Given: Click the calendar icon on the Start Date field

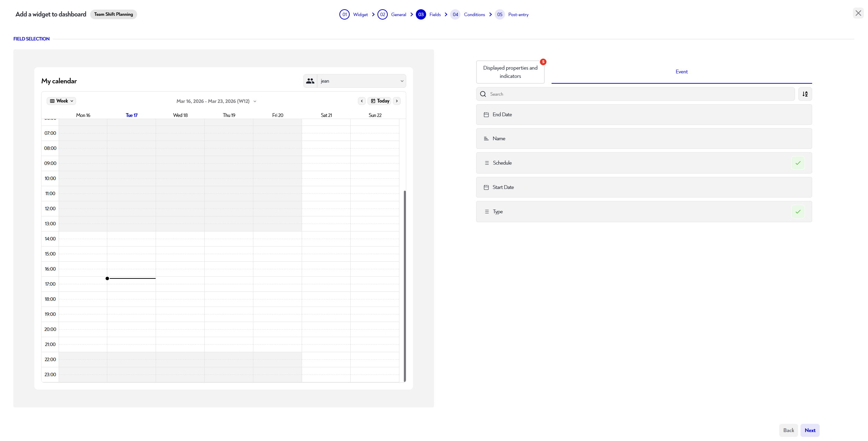Looking at the screenshot, I should [x=486, y=187].
